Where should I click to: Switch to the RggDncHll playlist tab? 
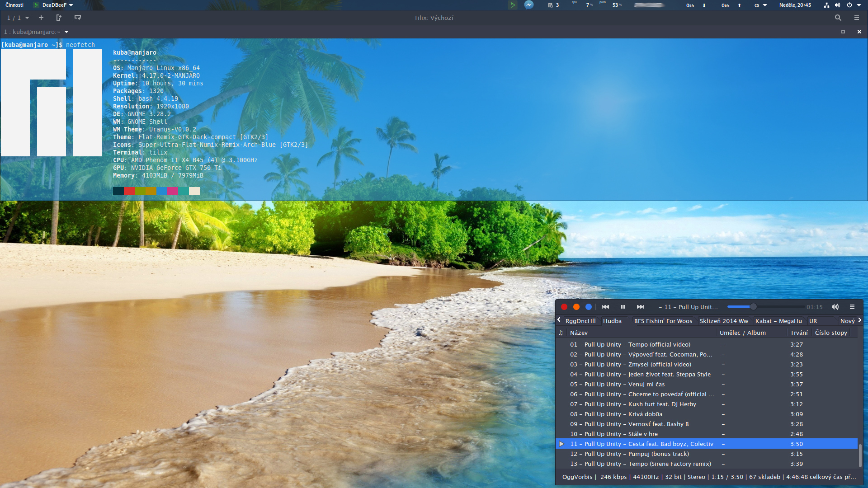pos(580,321)
